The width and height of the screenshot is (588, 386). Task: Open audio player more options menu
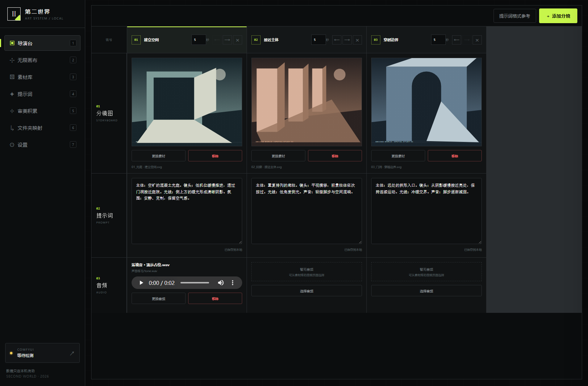point(233,283)
